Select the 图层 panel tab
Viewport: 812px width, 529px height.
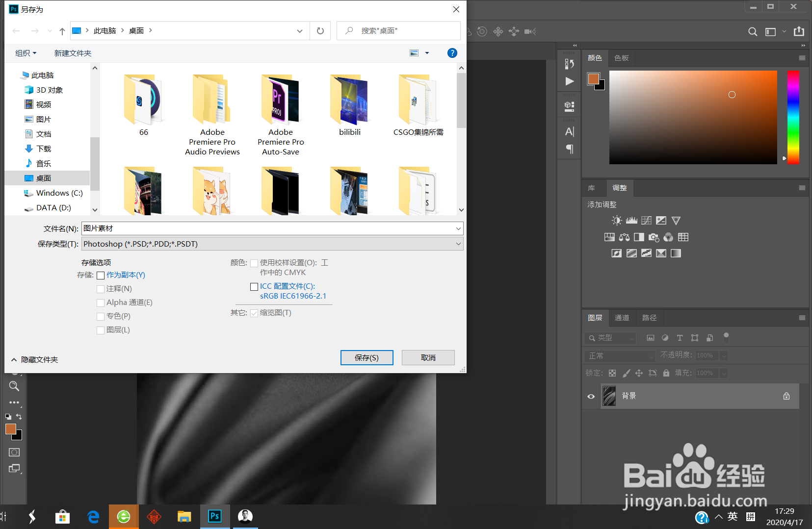pyautogui.click(x=595, y=318)
